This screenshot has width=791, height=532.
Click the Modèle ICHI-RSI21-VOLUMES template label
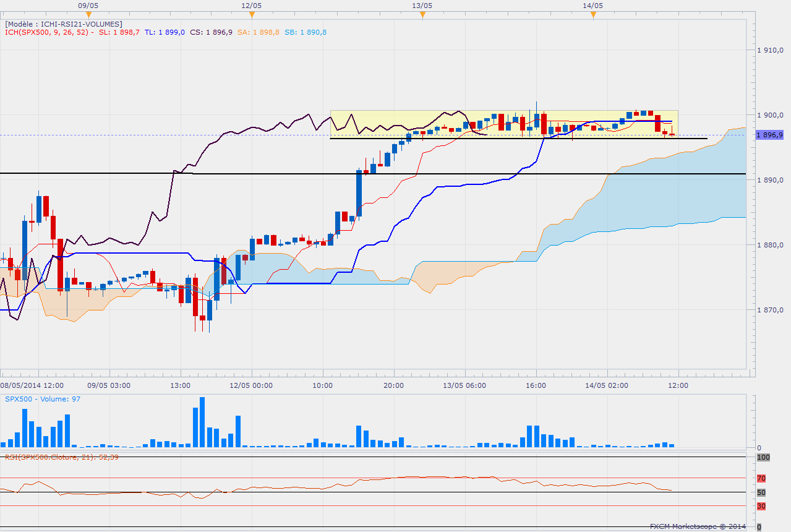click(x=64, y=24)
